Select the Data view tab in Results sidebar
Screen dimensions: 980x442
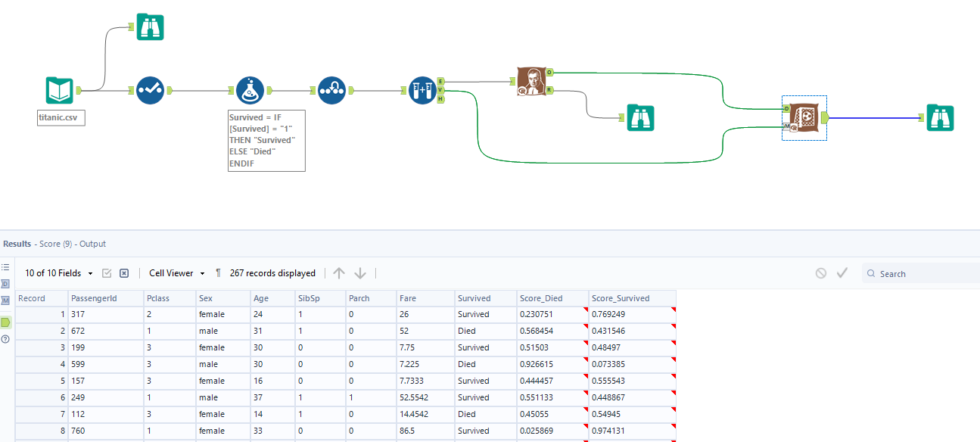tap(5, 284)
